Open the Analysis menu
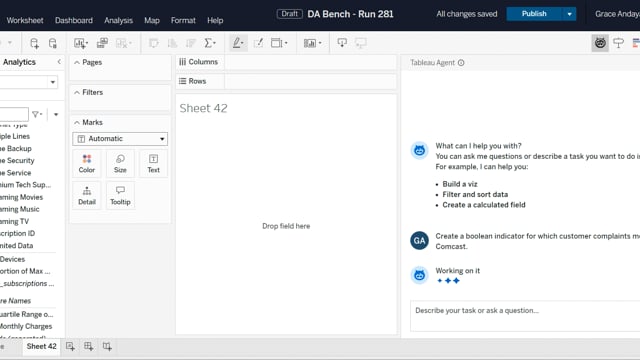 pyautogui.click(x=118, y=20)
